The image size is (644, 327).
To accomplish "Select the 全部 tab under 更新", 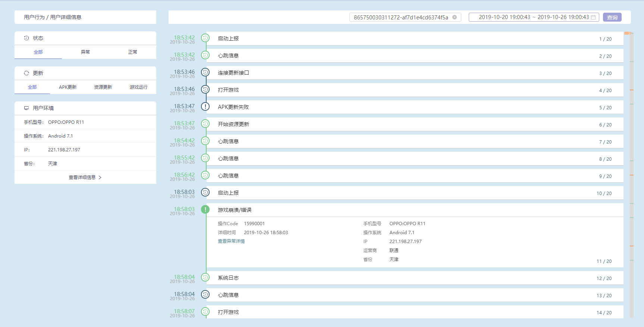I will pyautogui.click(x=32, y=87).
